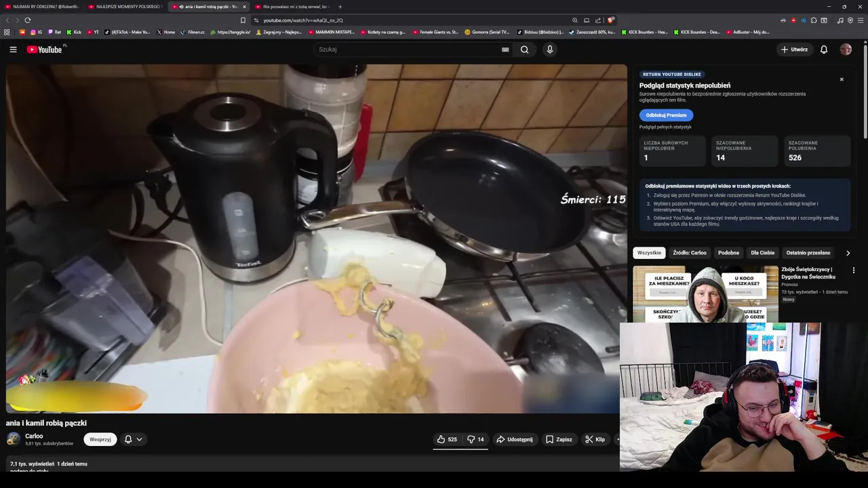Click the music note icon in browser toolbar
Viewport: 868px width, 488px height.
(x=840, y=20)
